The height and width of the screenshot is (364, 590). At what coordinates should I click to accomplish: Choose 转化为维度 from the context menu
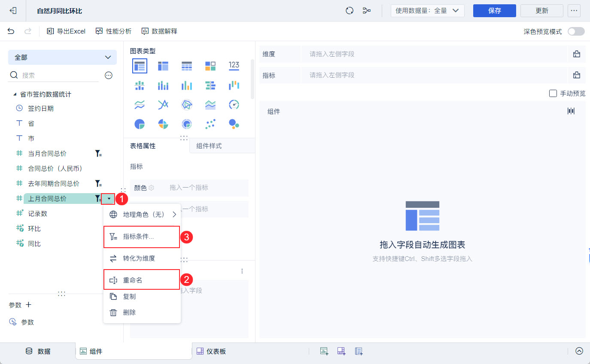[142, 258]
